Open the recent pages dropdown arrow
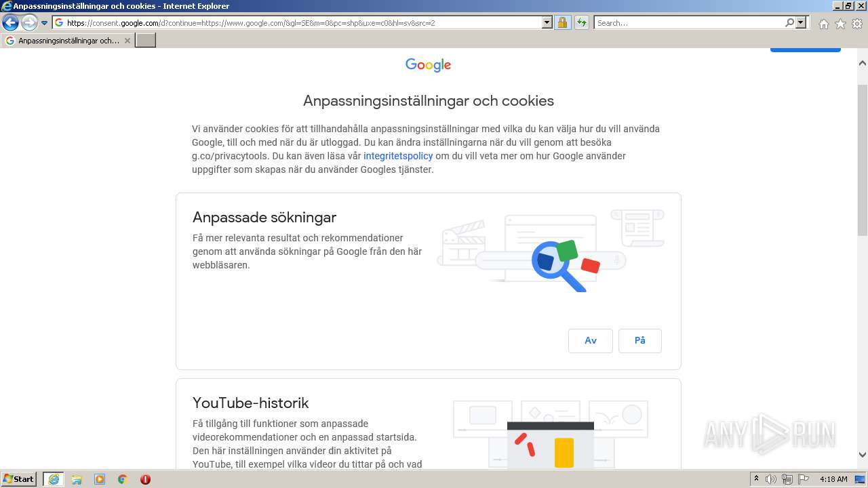Image resolution: width=868 pixels, height=488 pixels. click(45, 23)
